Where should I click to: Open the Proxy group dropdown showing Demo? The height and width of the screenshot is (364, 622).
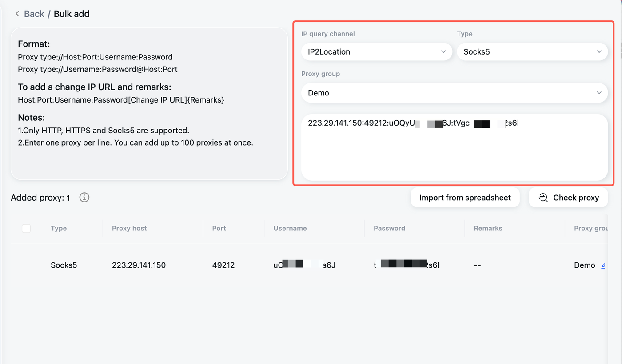pyautogui.click(x=455, y=93)
